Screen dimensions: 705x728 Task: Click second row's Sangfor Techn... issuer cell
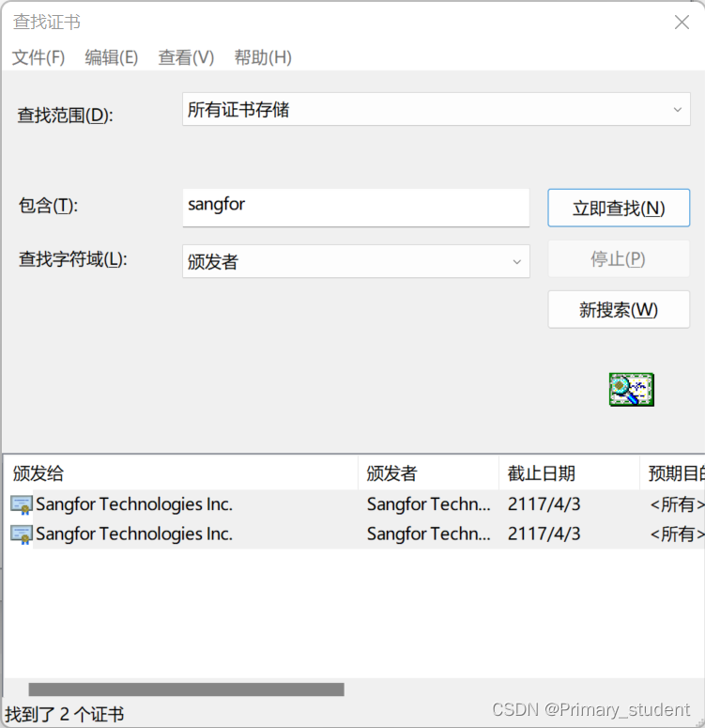428,534
